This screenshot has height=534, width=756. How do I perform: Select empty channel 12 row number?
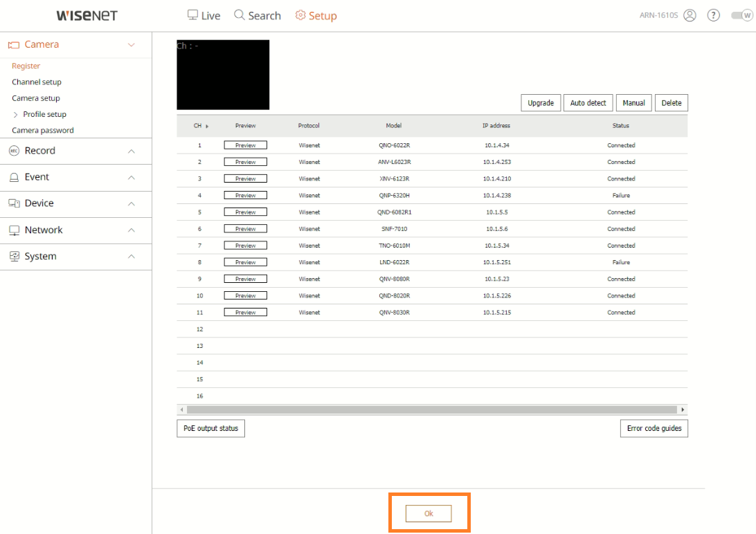tap(199, 329)
